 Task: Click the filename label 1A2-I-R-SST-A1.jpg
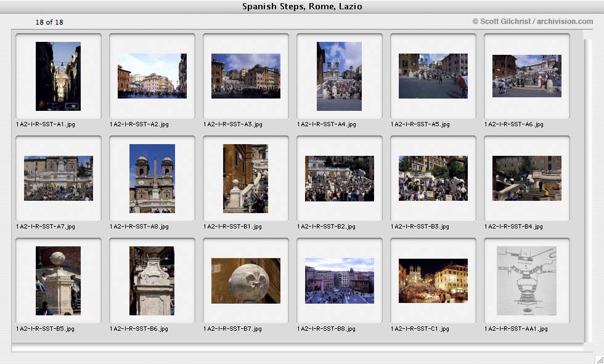[x=46, y=124]
